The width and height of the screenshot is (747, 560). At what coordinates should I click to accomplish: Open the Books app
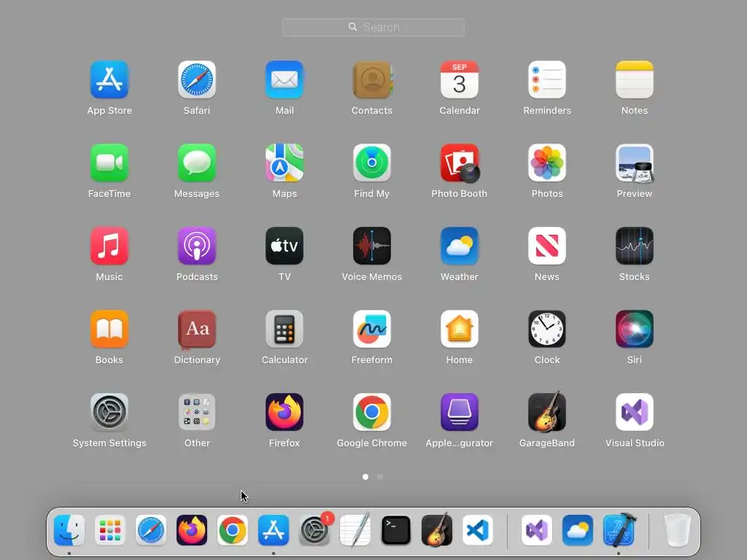tap(109, 329)
